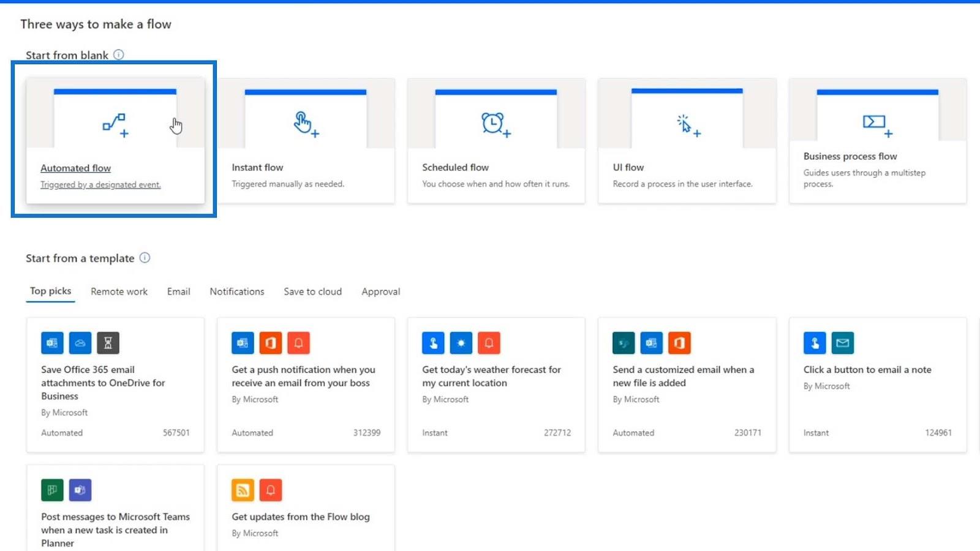Image resolution: width=980 pixels, height=551 pixels.
Task: Click info icon beside Start from a template
Action: click(145, 258)
